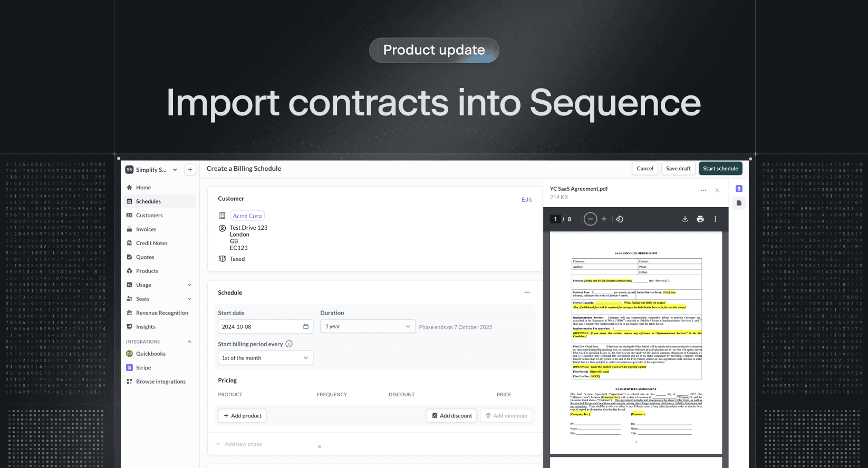This screenshot has width=868, height=468.
Task: Click the info icon beside Start billing period
Action: coord(289,344)
